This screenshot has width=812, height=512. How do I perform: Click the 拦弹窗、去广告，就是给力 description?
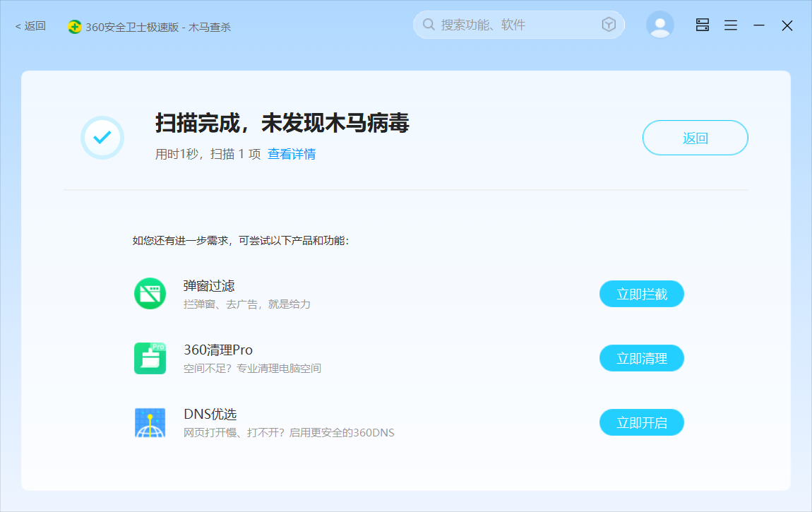click(247, 304)
